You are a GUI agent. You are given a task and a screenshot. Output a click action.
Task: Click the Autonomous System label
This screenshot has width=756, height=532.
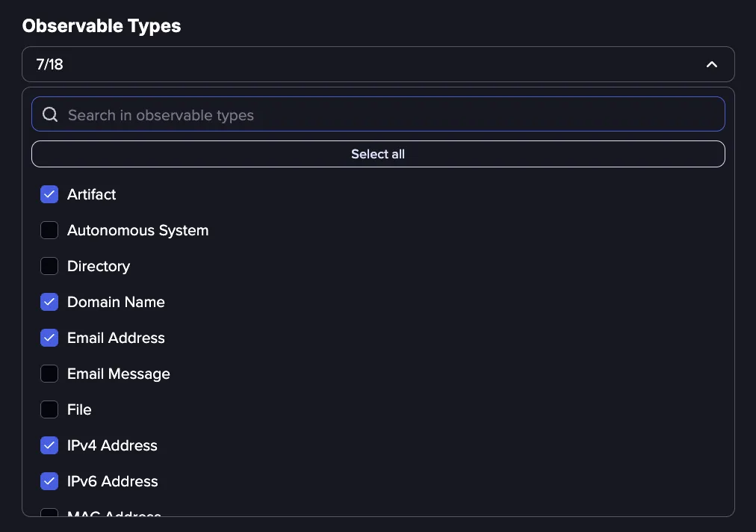pyautogui.click(x=138, y=231)
